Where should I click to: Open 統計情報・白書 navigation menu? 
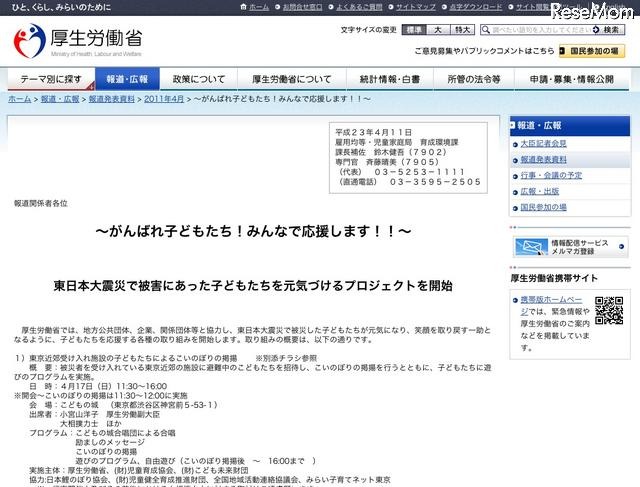tap(377, 79)
